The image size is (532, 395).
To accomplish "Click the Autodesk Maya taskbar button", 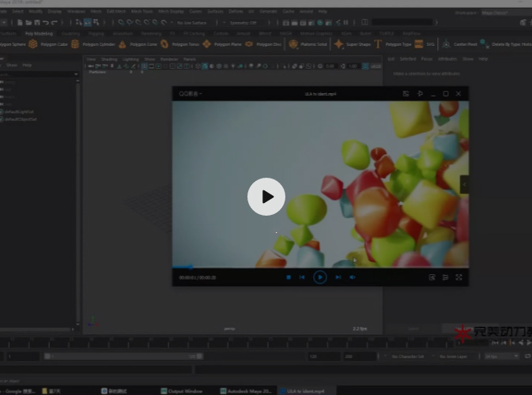I will pos(245,390).
